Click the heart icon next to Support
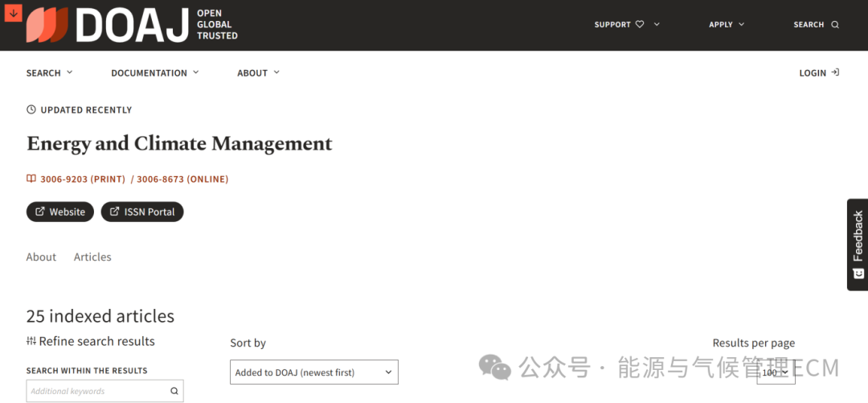Viewport: 868px width, 403px height. (x=640, y=24)
